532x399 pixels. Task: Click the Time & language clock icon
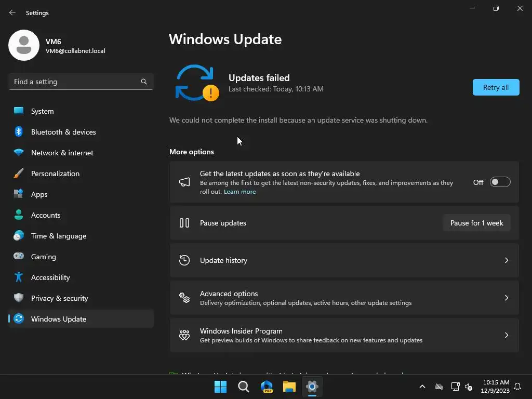pos(19,235)
